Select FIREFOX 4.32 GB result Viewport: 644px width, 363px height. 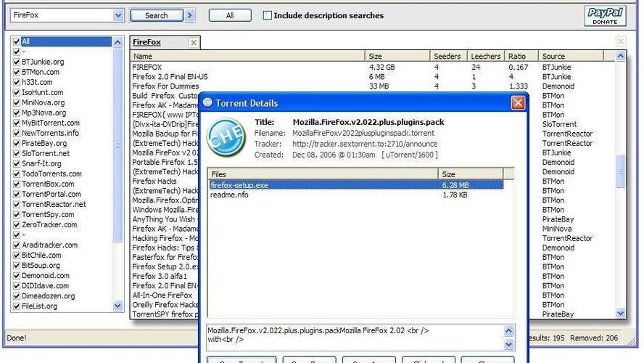tap(372, 67)
